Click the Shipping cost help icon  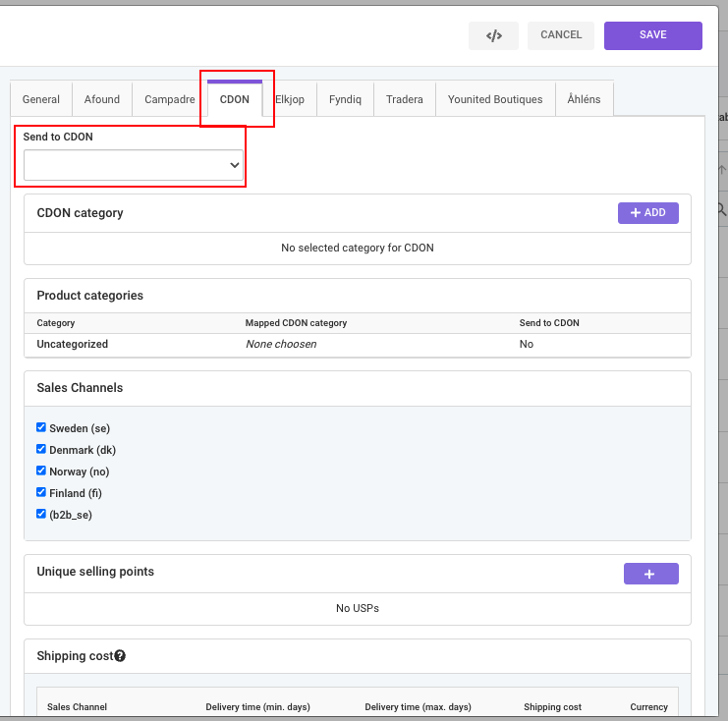tap(120, 655)
